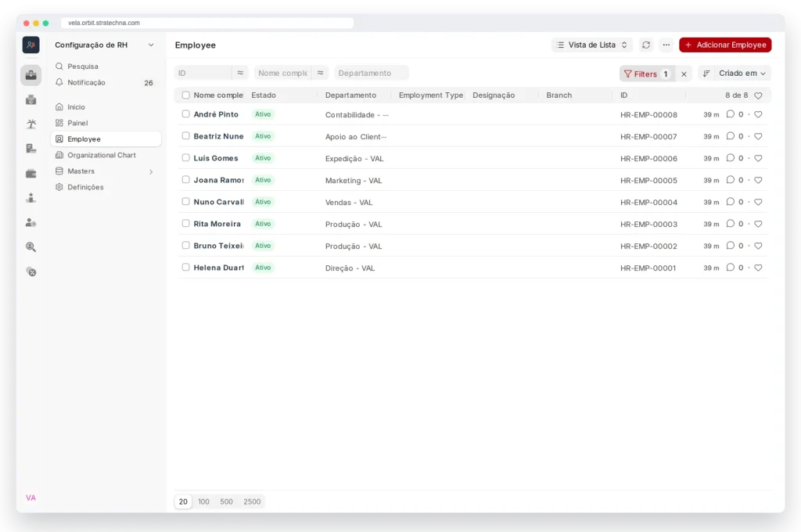This screenshot has height=532, width=801.
Task: Open Notificação in the sidebar
Action: 106,82
